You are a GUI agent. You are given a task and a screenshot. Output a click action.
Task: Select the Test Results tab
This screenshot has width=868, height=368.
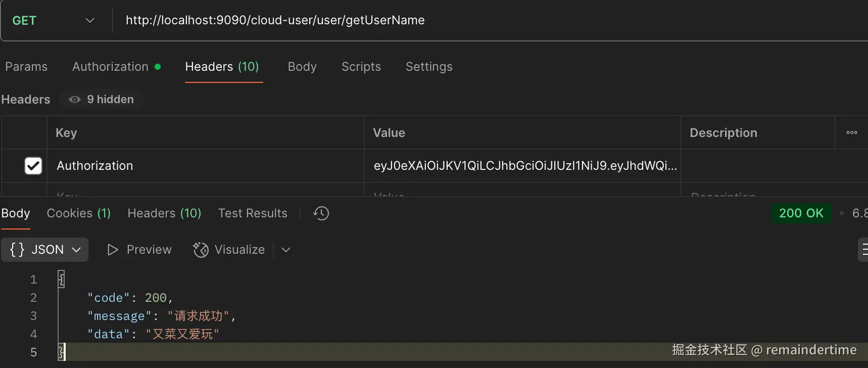click(x=253, y=213)
